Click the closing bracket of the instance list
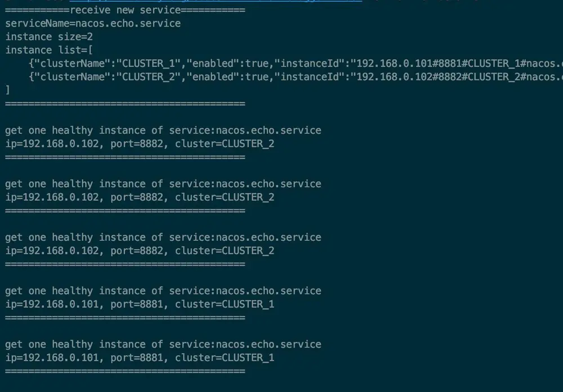This screenshot has width=563, height=392. point(7,90)
